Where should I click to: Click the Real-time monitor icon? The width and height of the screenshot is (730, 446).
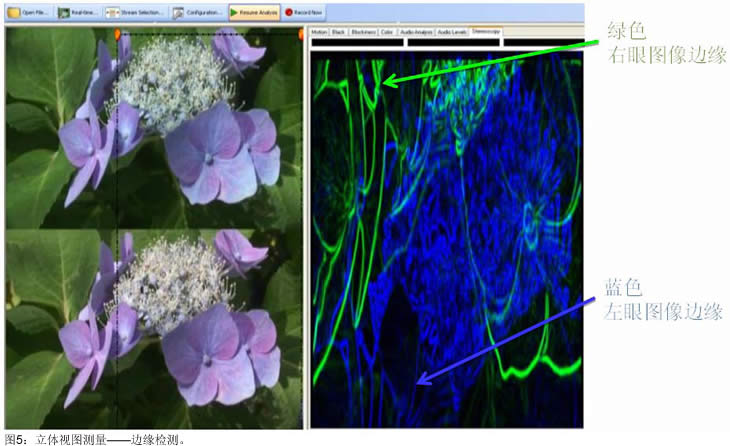[63, 13]
